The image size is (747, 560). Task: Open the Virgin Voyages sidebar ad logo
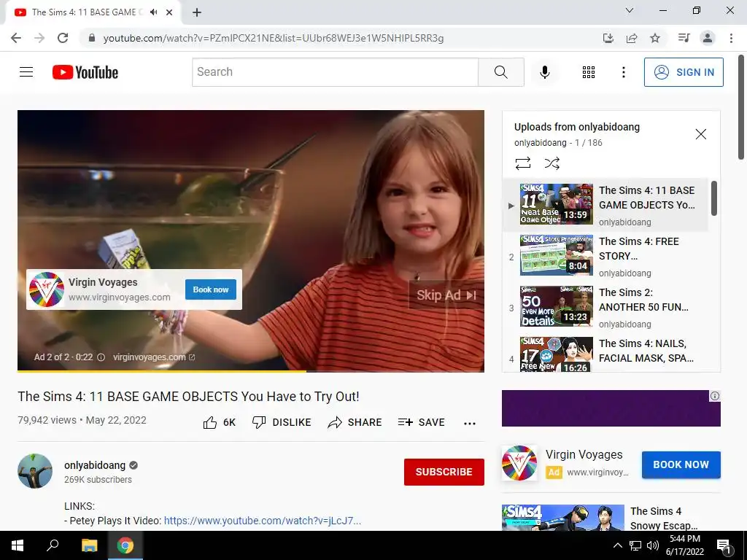click(519, 462)
